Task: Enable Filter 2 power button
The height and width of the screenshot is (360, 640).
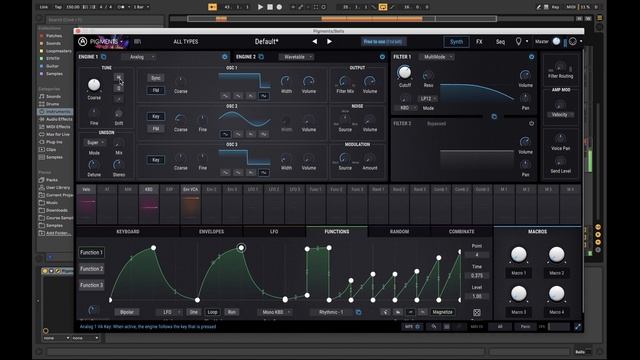Action: pos(531,123)
